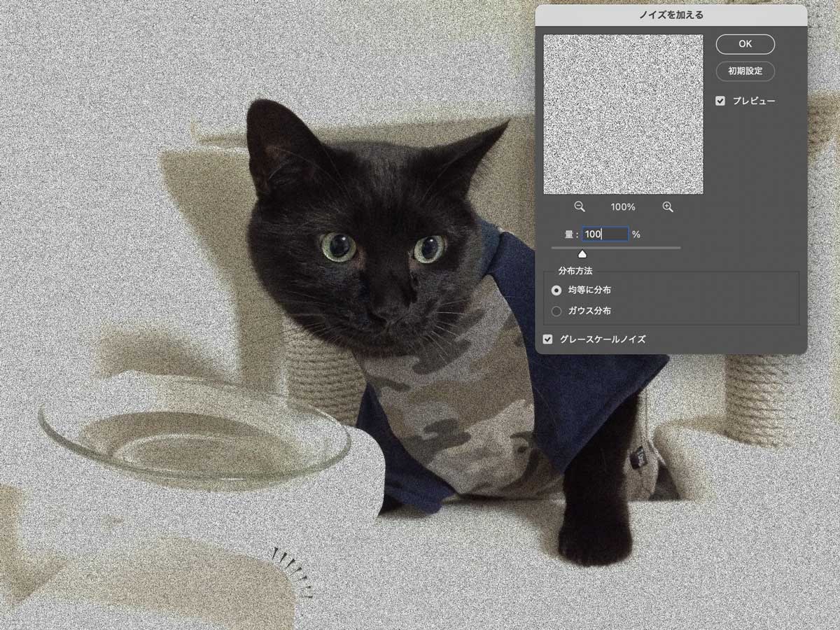Disable the グレースケールノイズ checkbox
The image size is (840, 630).
[548, 339]
